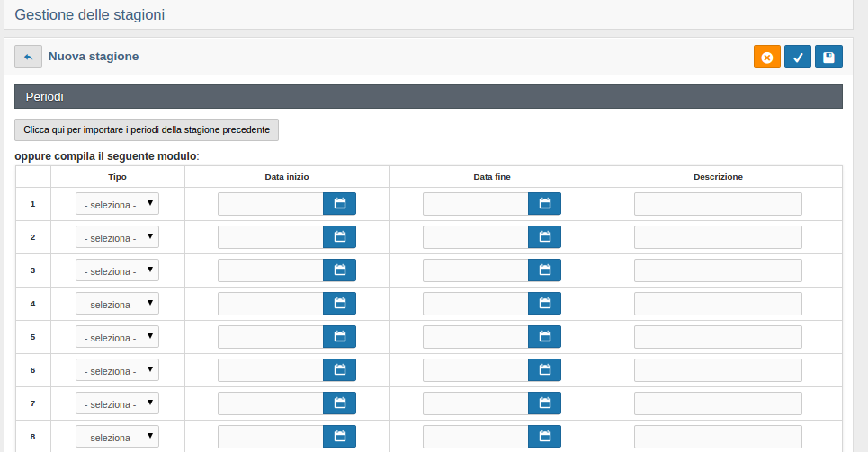Open calendar for row 4 Data fine
Image resolution: width=868 pixels, height=452 pixels.
[x=545, y=303]
